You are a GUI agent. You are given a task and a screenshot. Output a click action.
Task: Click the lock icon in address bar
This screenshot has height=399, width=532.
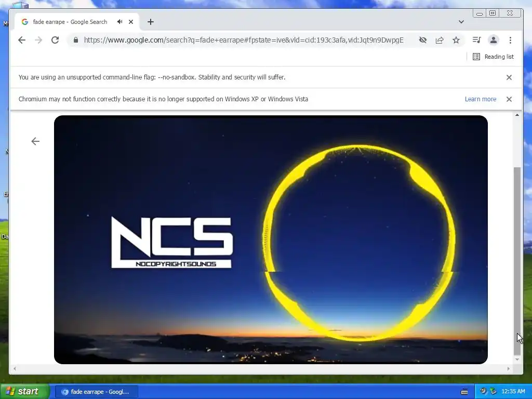click(76, 40)
